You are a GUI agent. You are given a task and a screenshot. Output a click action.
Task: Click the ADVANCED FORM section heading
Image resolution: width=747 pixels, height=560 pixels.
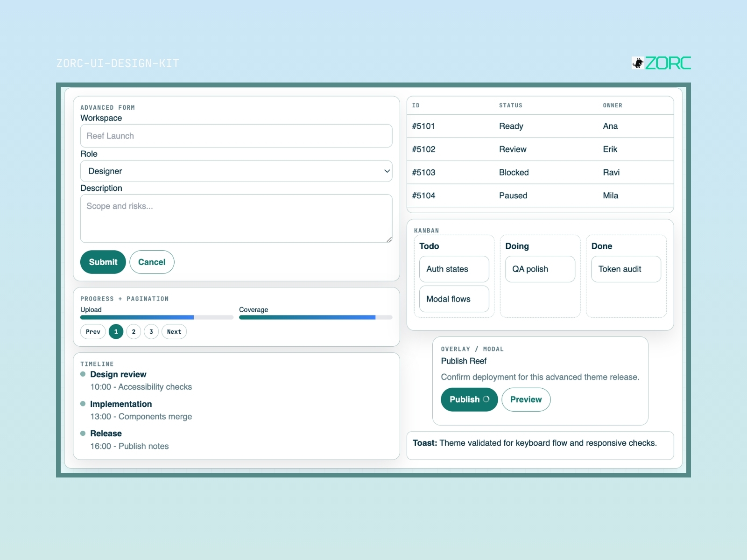point(107,108)
